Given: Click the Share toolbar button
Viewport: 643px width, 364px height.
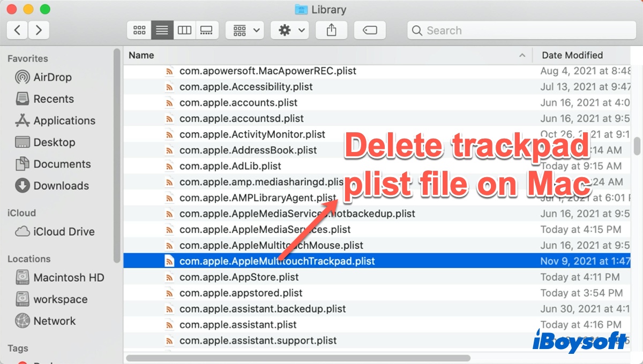Looking at the screenshot, I should pos(331,31).
